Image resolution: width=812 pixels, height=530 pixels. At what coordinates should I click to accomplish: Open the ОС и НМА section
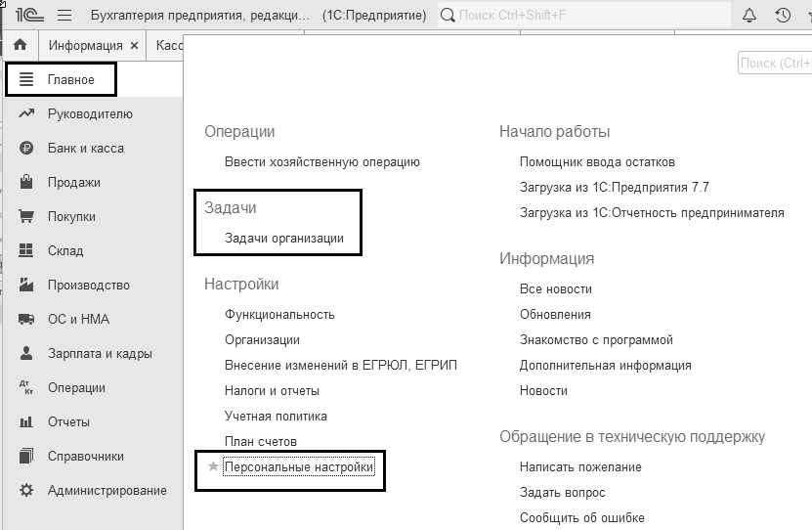click(79, 319)
